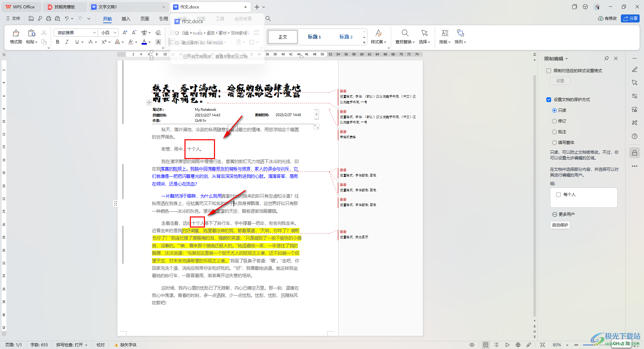Screen dimensions: 644x349
Task: Click the Select cursor tool
Action: pyautogui.click(x=424, y=36)
